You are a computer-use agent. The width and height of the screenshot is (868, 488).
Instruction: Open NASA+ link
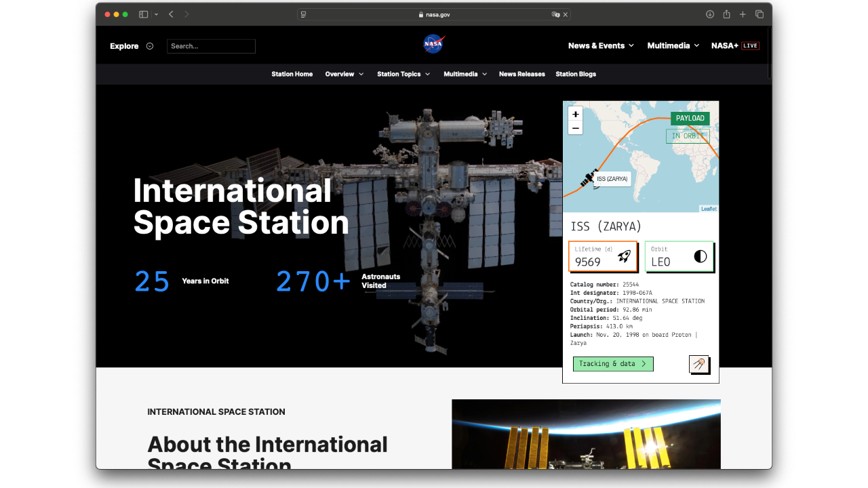[x=724, y=45]
